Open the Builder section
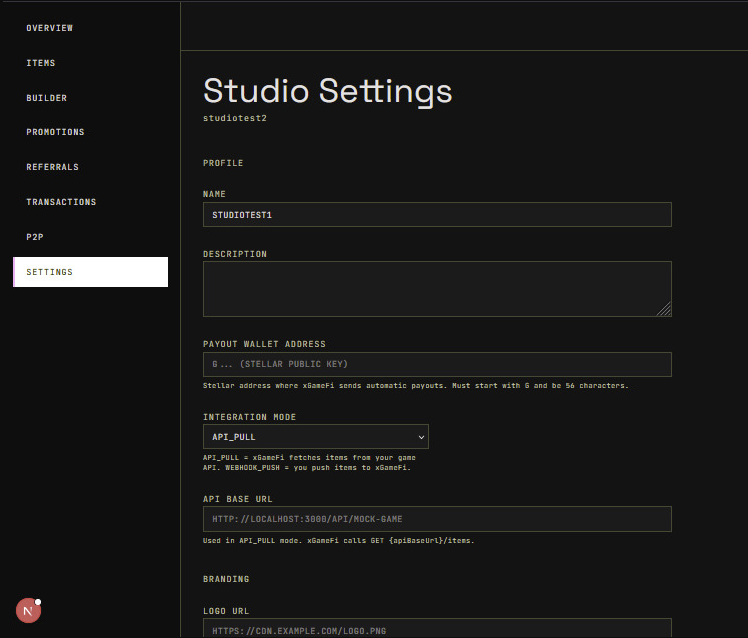Screen dimensions: 748x638 tap(46, 98)
